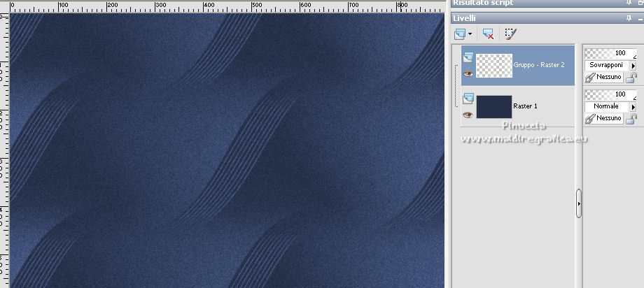Adjust opacity slider of Gruppo - Raster 2
This screenshot has width=644, height=288.
pos(610,53)
